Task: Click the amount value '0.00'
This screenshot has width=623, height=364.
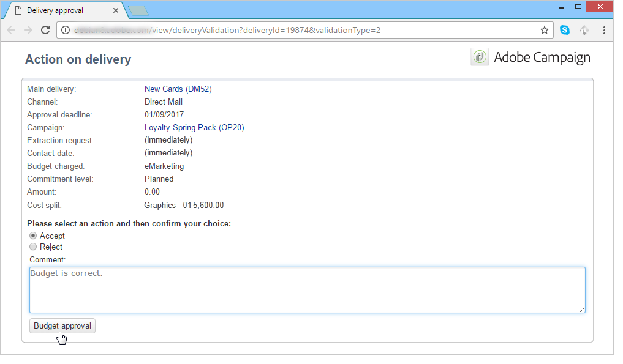Action: [152, 191]
